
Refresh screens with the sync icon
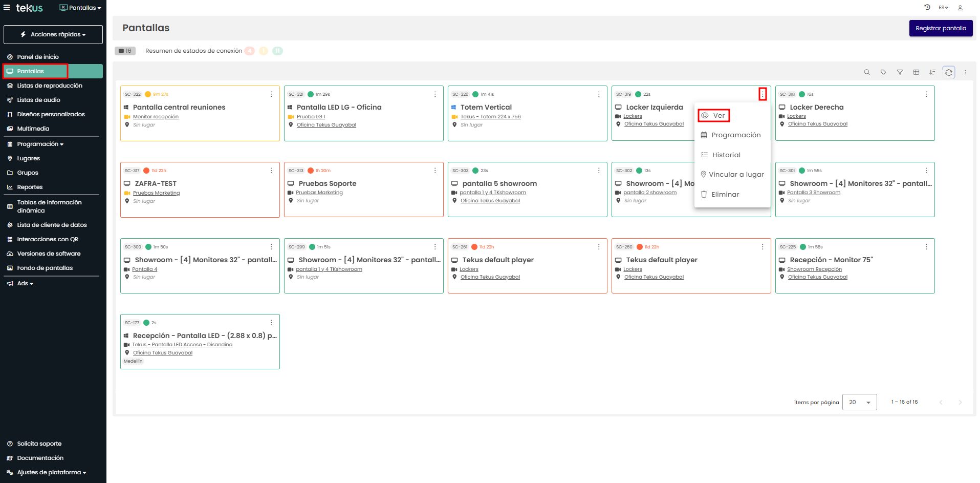point(949,72)
